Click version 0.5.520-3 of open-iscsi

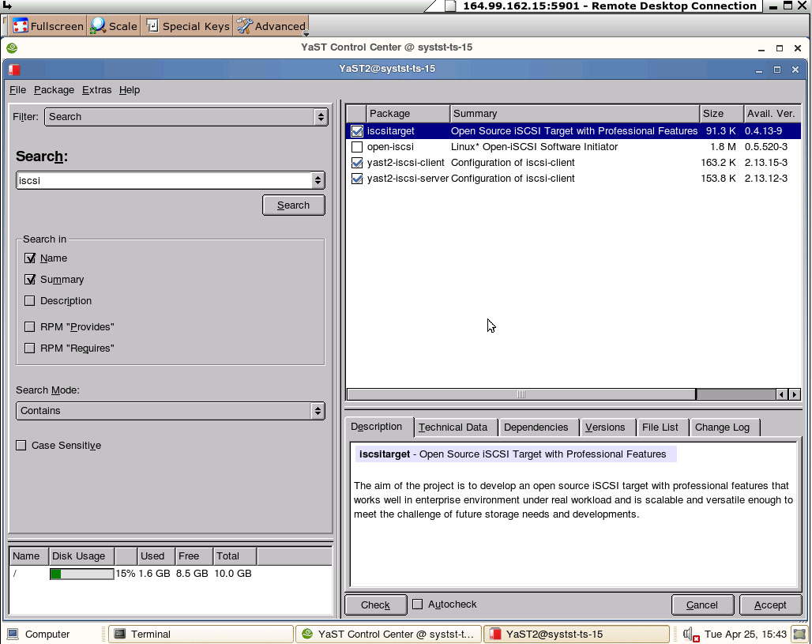coord(766,147)
